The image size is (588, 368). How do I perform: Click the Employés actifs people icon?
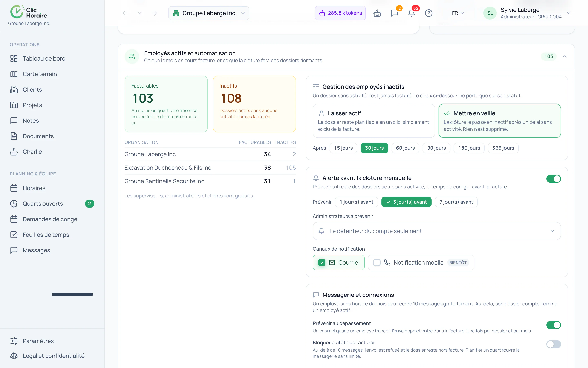point(132,56)
